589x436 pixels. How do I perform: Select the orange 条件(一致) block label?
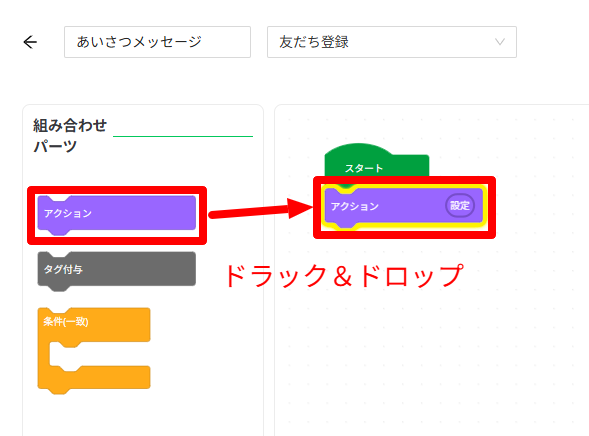tap(66, 322)
